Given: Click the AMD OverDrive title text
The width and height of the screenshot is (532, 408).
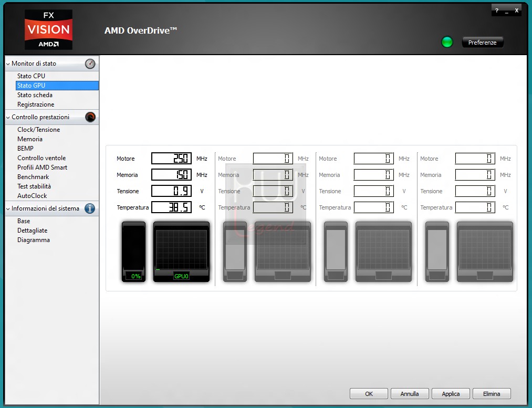Looking at the screenshot, I should pos(140,30).
